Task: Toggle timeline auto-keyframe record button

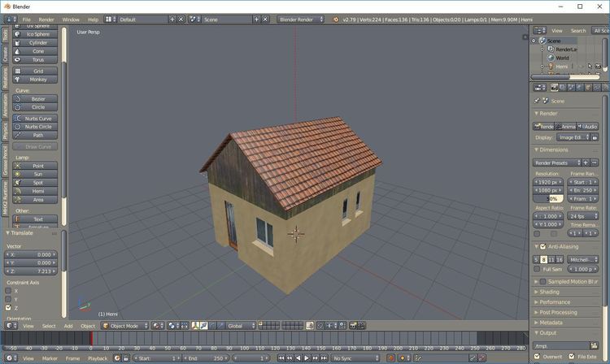Action: 390,358
